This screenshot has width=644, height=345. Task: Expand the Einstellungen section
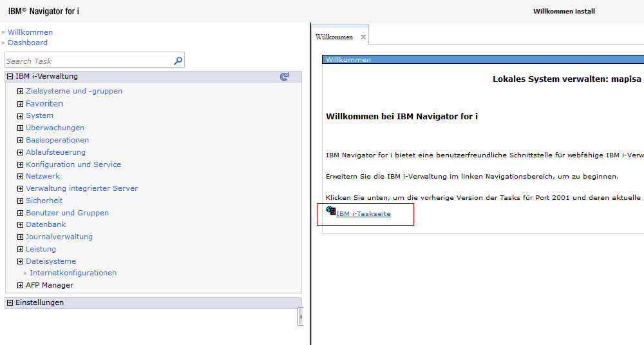[10, 302]
